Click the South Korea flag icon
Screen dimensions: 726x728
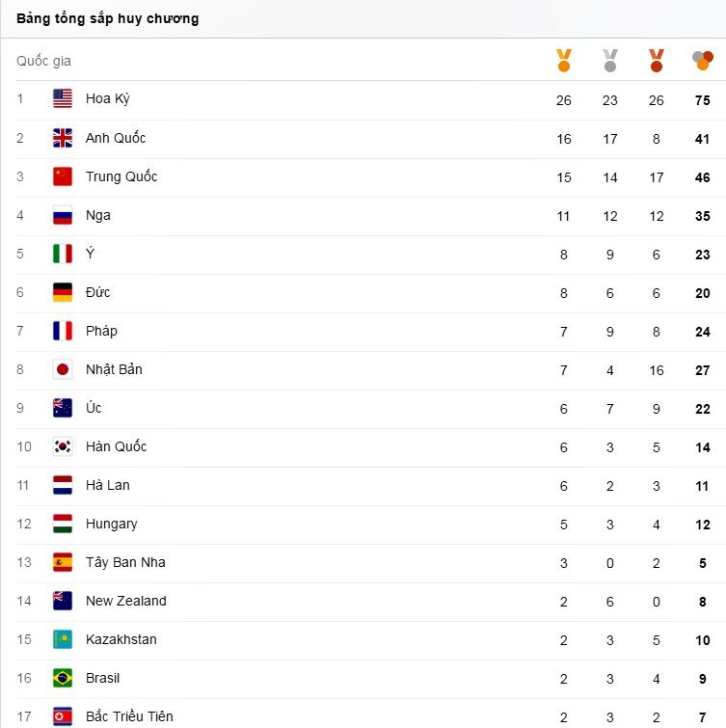(x=63, y=446)
